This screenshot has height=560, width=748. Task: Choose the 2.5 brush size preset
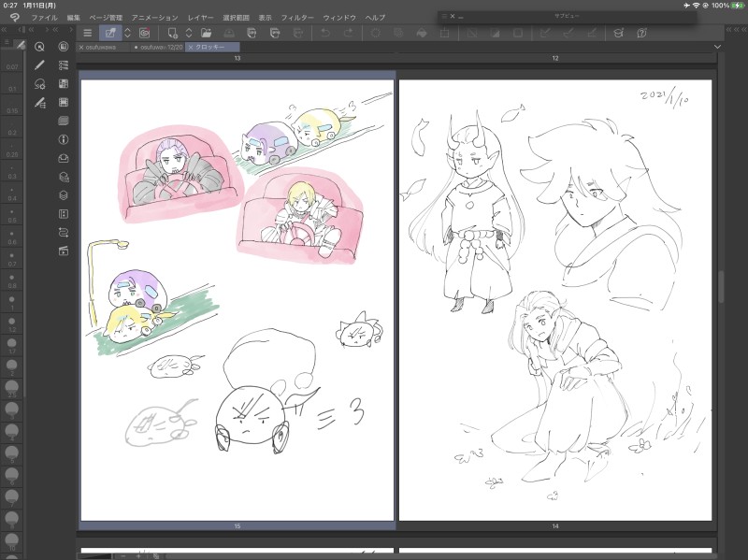coord(12,389)
